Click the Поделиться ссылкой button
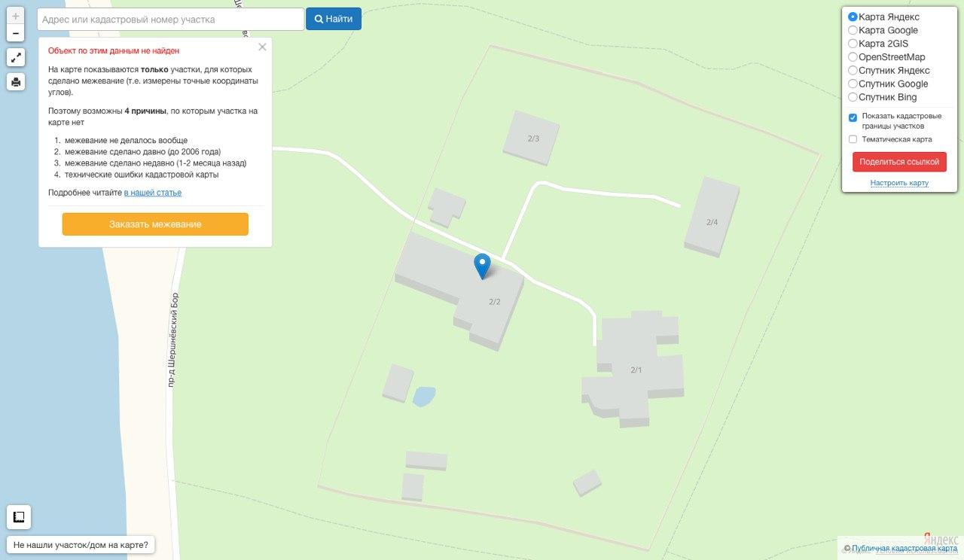964x560 pixels. tap(899, 162)
